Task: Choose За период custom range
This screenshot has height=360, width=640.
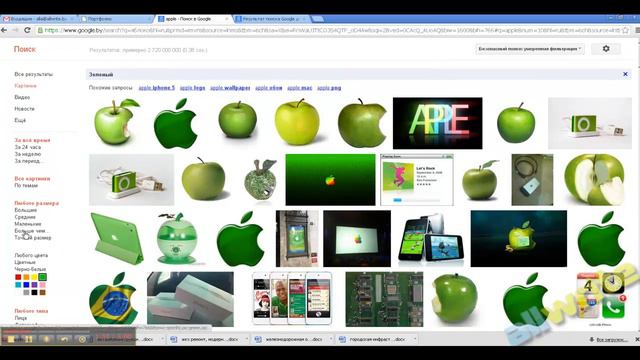Action: tap(28, 161)
